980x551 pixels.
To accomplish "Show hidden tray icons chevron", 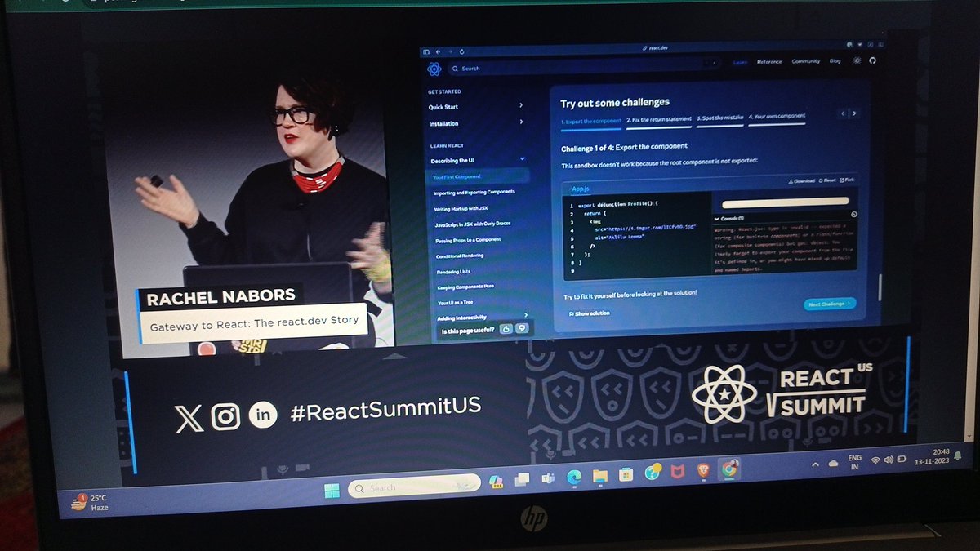I will coord(815,464).
